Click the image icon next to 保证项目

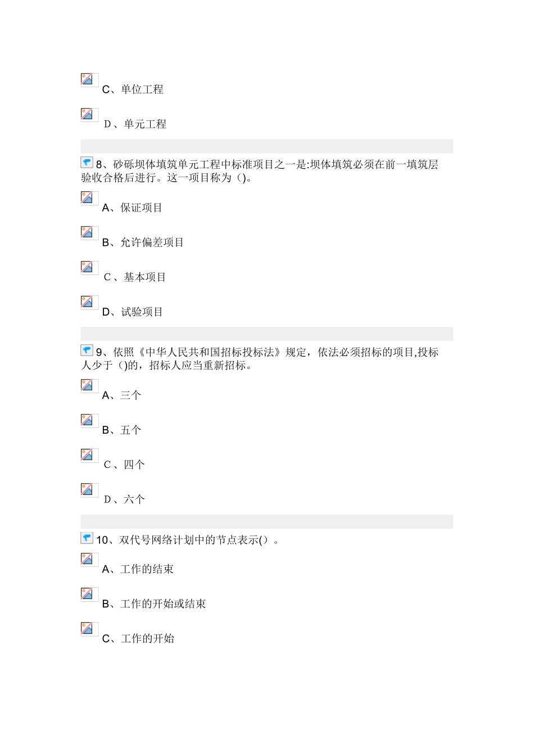click(89, 198)
